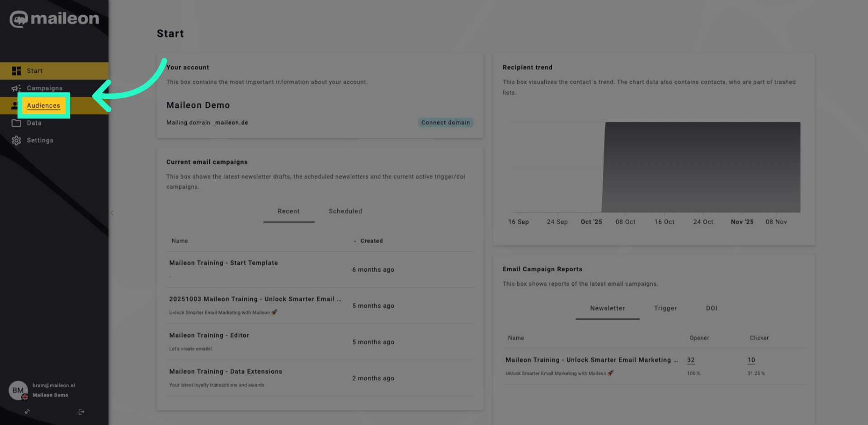Switch to the Scheduled campaigns tab
The image size is (868, 425).
(x=345, y=211)
